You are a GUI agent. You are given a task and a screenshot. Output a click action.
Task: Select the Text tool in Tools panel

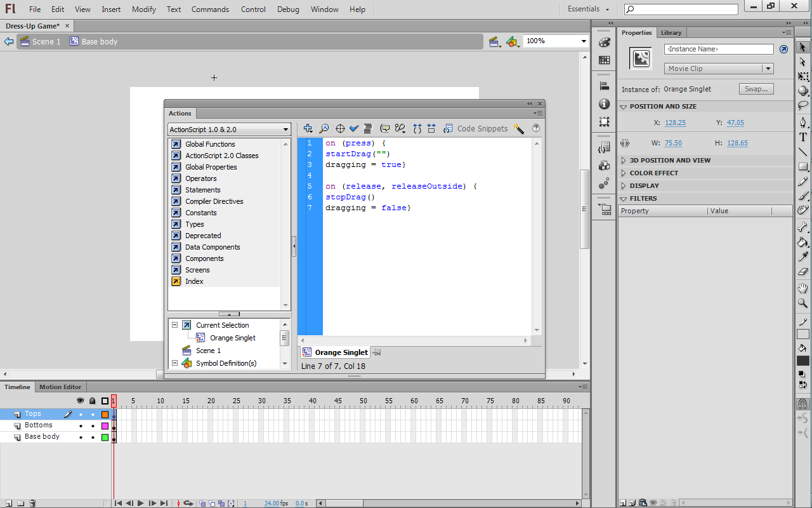point(803,137)
